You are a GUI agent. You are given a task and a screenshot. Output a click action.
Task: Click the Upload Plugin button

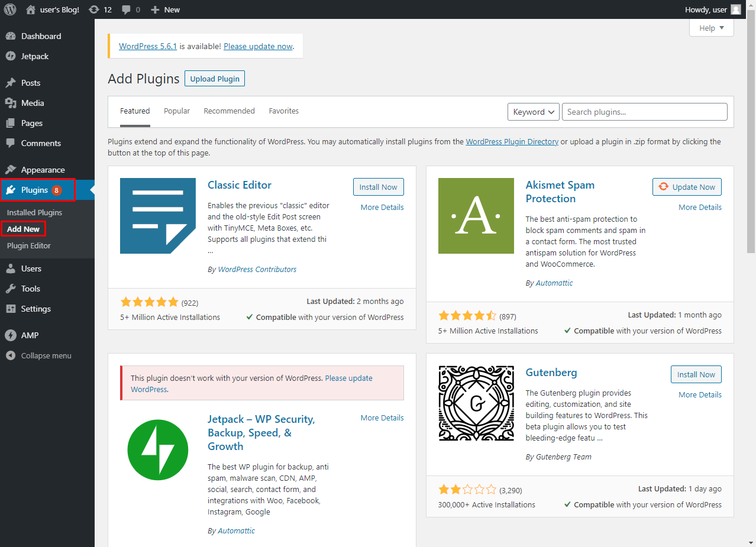click(215, 79)
